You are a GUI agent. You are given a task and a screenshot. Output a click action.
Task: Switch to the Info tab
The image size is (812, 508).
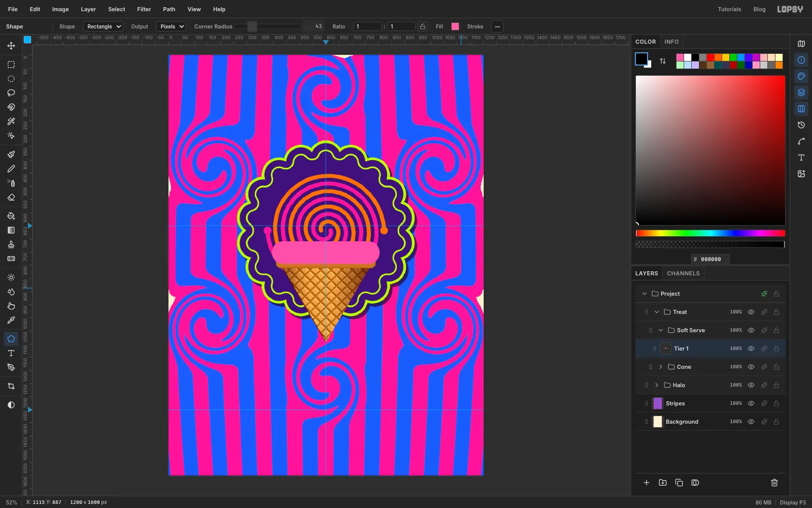[671, 42]
